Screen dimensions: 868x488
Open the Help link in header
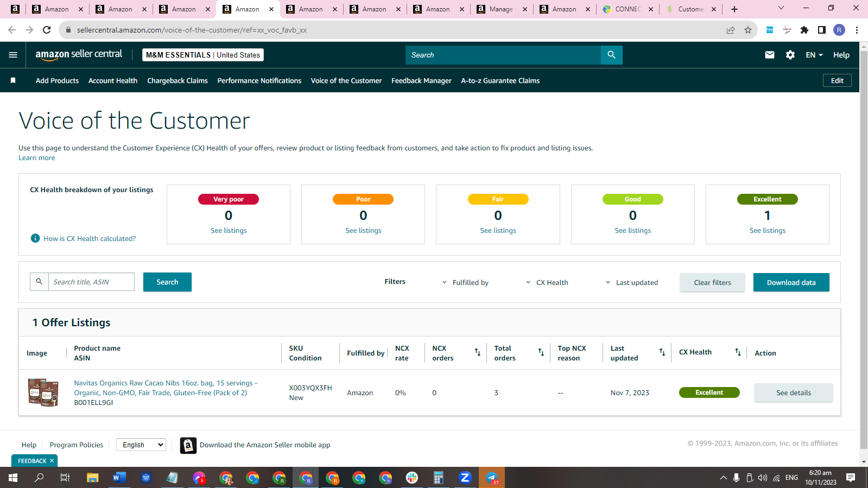pos(841,55)
